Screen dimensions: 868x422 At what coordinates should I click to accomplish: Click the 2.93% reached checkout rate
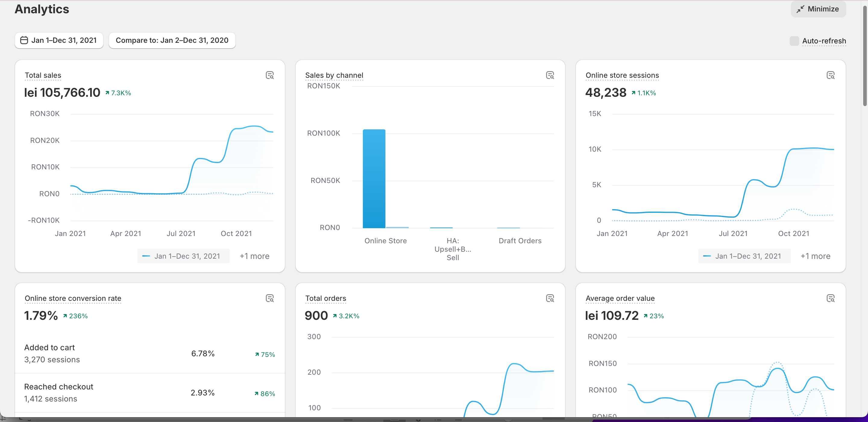coord(203,393)
